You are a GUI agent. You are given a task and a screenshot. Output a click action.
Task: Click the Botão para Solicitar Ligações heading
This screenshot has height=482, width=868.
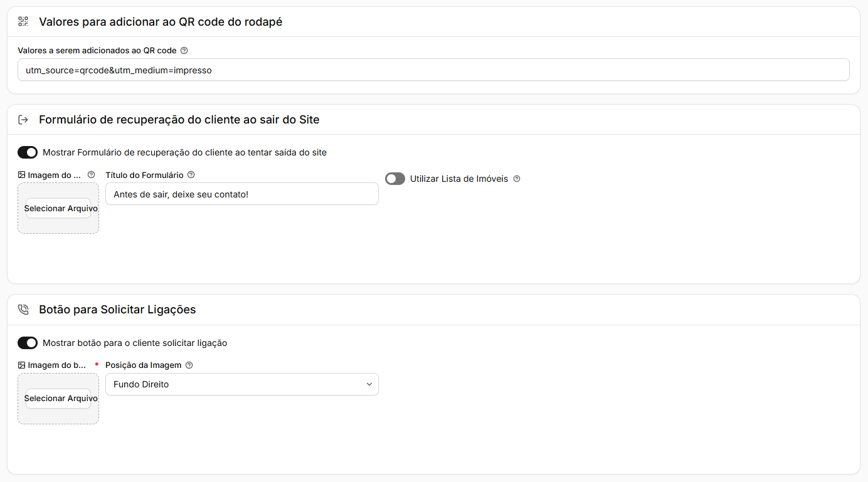(x=117, y=310)
